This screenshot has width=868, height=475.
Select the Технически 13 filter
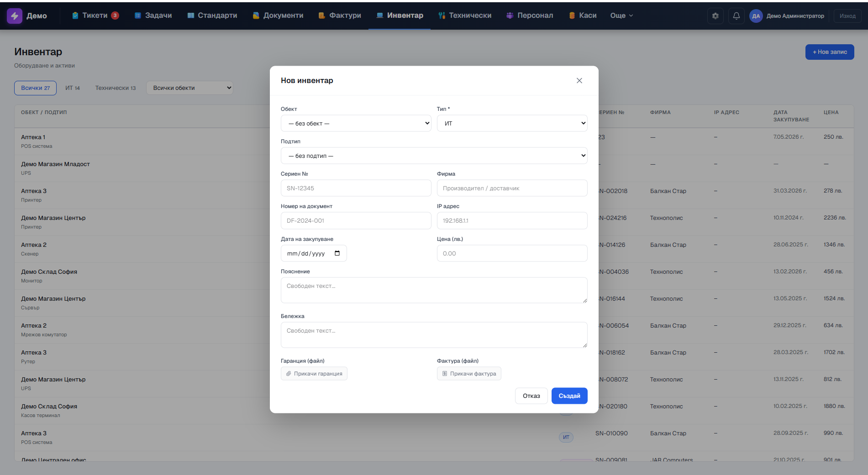[115, 88]
